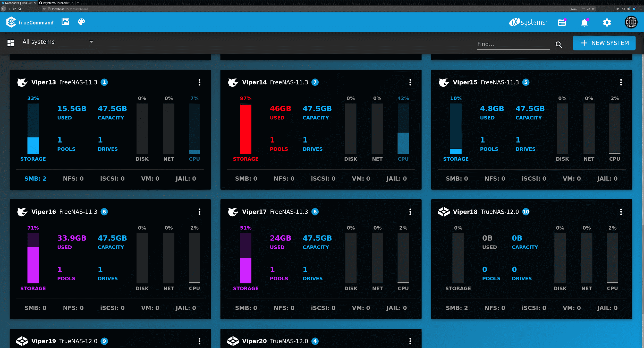Screen dimensions: 644x348
Task: Open the Reports graph icon in top bar
Action: click(65, 22)
